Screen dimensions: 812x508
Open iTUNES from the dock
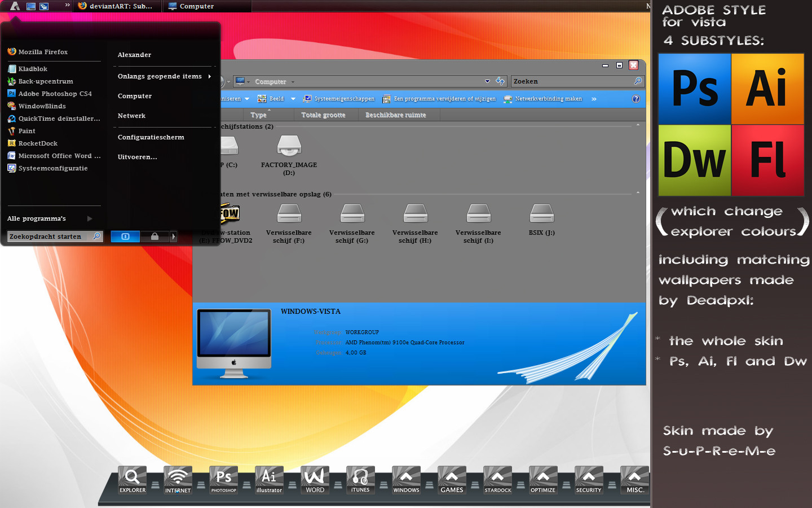tap(360, 480)
